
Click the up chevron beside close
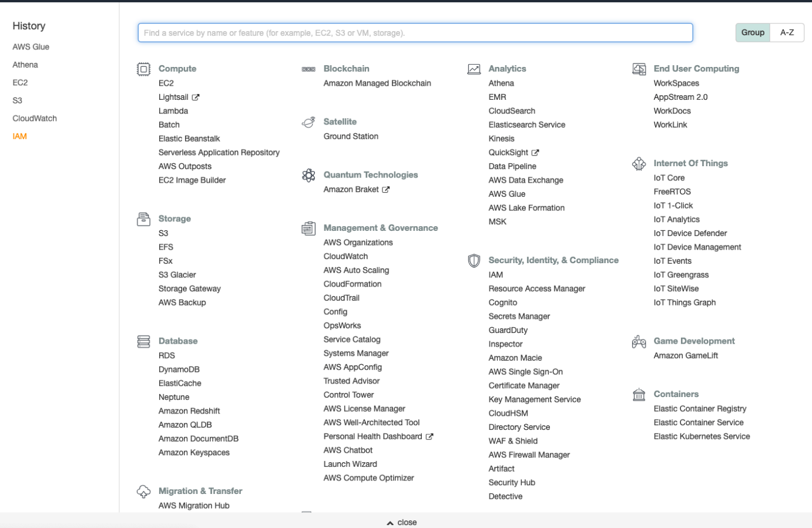pos(390,523)
